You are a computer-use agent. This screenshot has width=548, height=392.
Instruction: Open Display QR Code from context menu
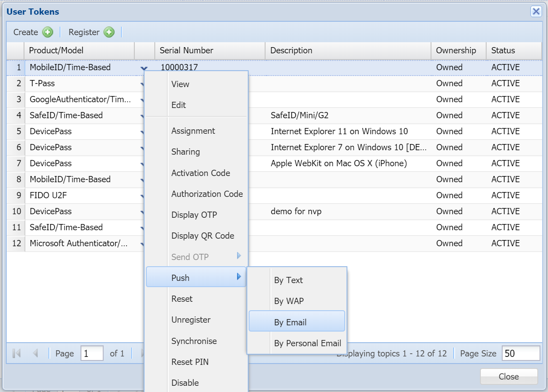click(x=202, y=236)
